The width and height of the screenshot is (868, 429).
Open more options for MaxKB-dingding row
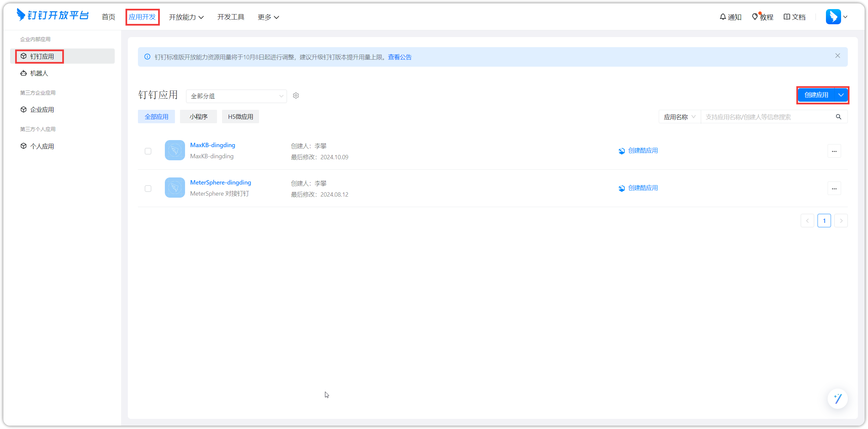tap(834, 151)
